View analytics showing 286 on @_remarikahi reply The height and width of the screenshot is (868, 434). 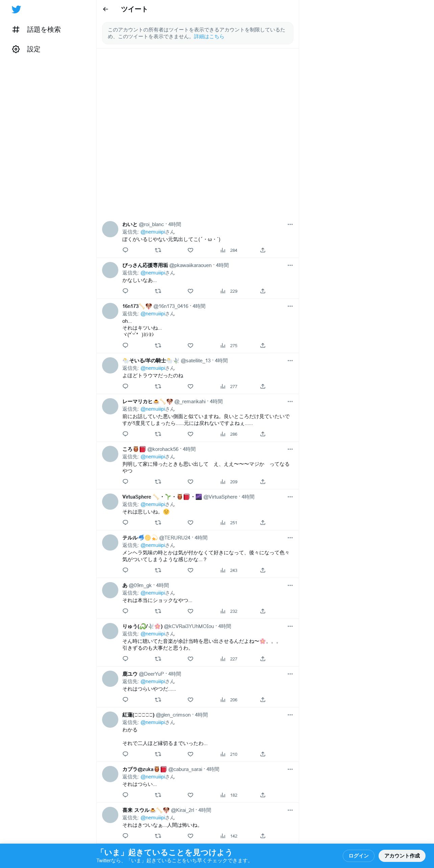[x=229, y=434]
